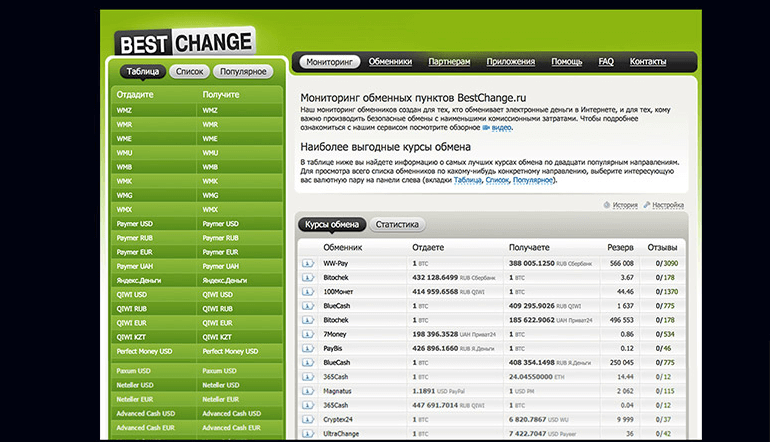
Task: Click the Настройка wrench icon
Action: tap(648, 205)
